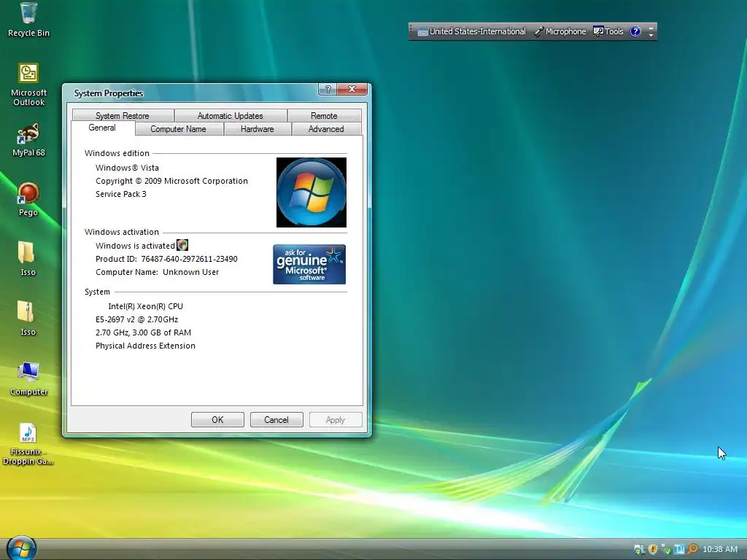This screenshot has height=560, width=747.
Task: Click the System Properties help question button
Action: [x=328, y=89]
